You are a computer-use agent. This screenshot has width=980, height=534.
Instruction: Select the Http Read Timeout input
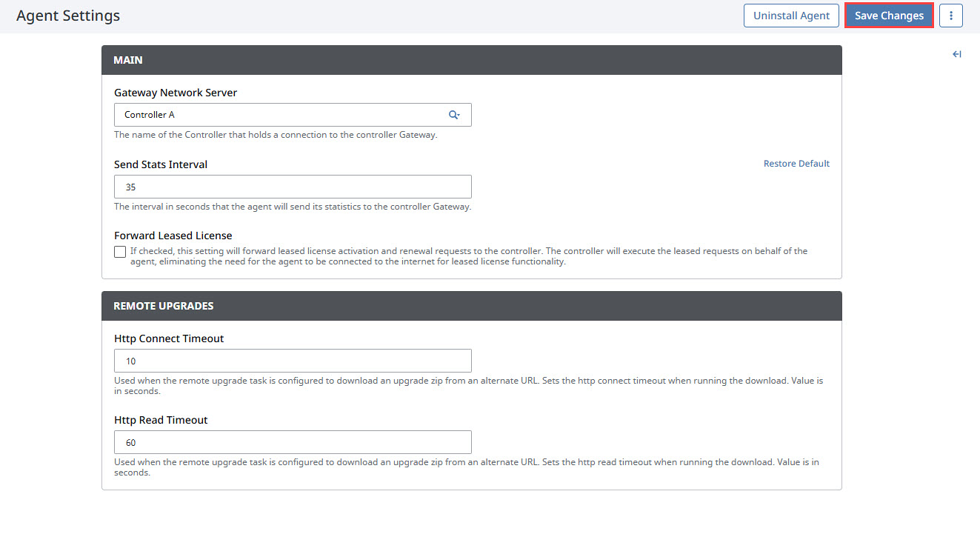[293, 442]
